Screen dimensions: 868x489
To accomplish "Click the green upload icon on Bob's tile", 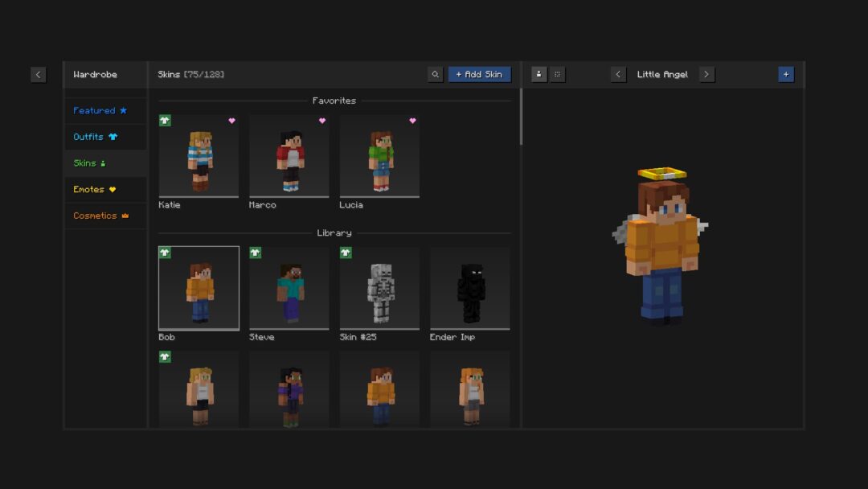I will (165, 252).
